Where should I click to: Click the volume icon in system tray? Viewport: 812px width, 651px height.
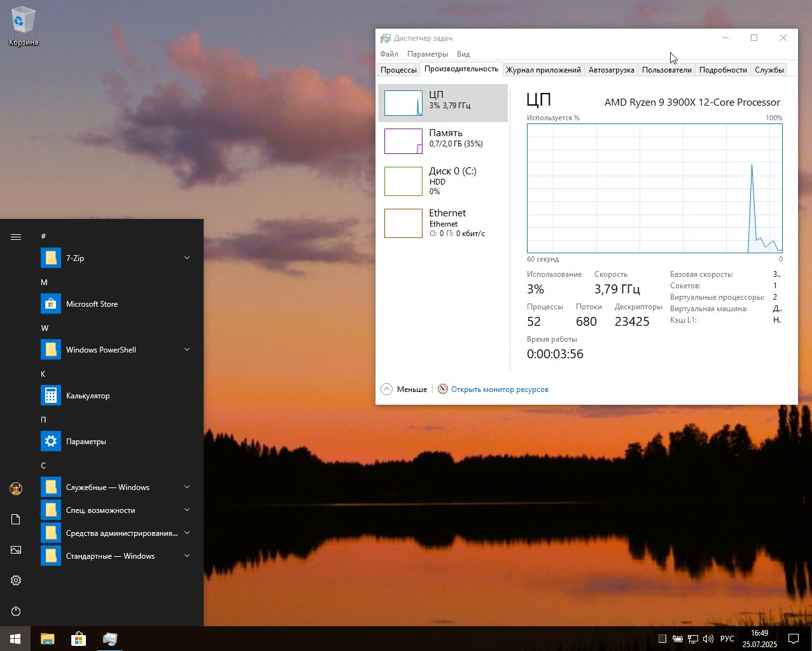click(708, 638)
